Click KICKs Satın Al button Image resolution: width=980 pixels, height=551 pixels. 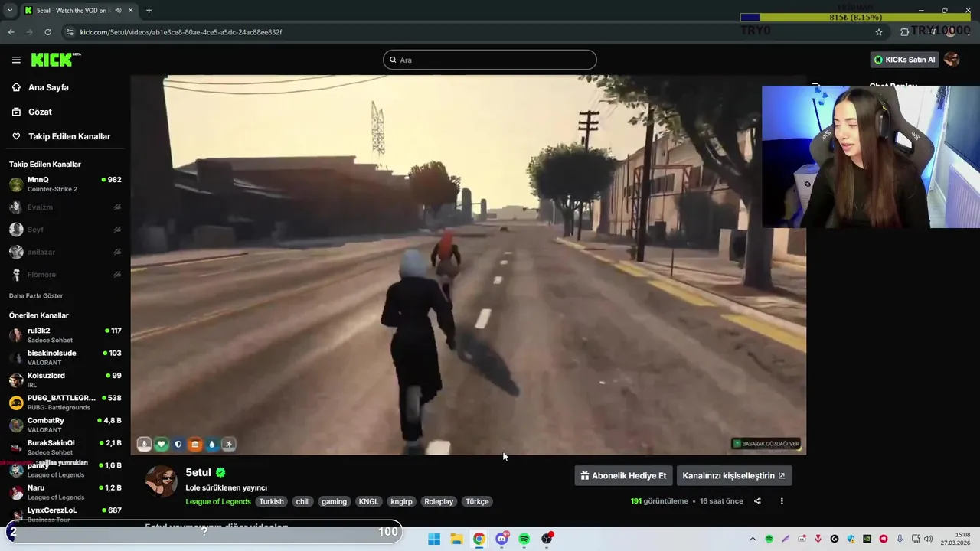tap(904, 60)
